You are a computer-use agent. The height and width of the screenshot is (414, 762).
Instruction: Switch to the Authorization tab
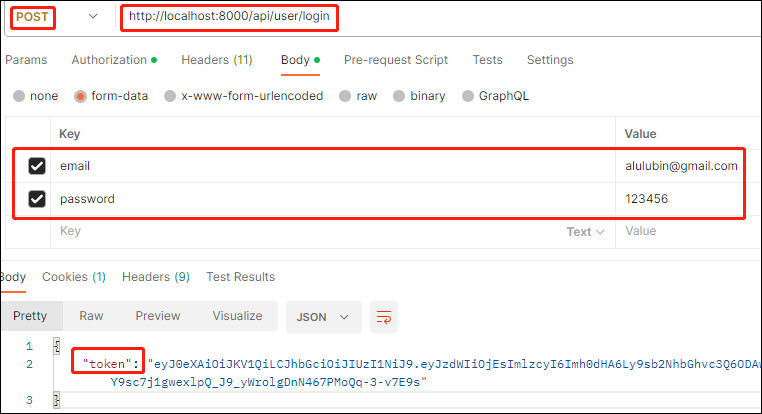tap(114, 60)
